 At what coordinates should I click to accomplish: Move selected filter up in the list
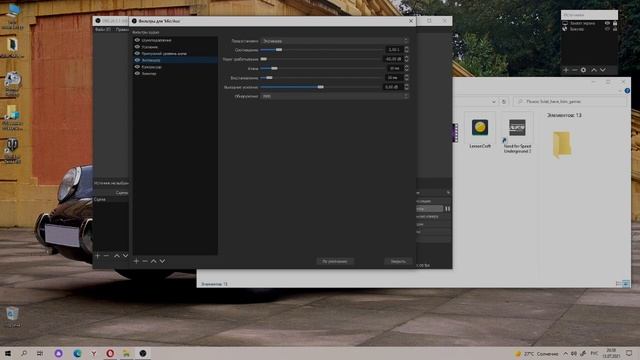153,261
